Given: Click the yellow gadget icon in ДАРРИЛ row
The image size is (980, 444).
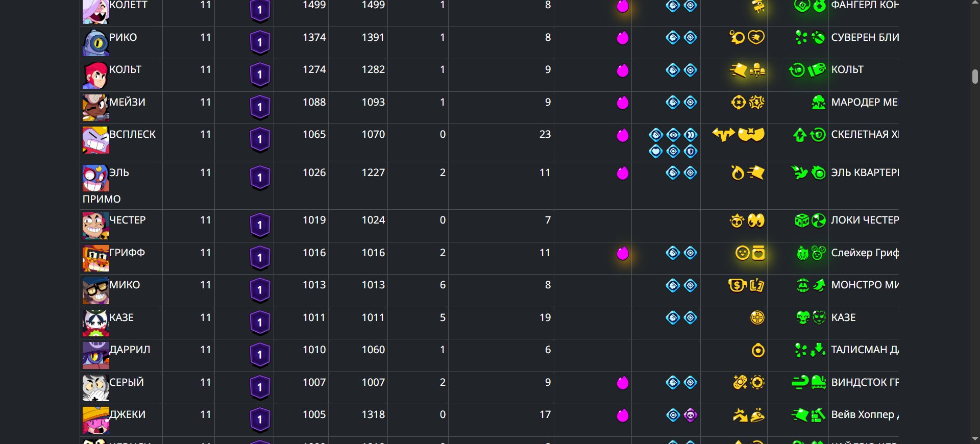Looking at the screenshot, I should [x=758, y=351].
